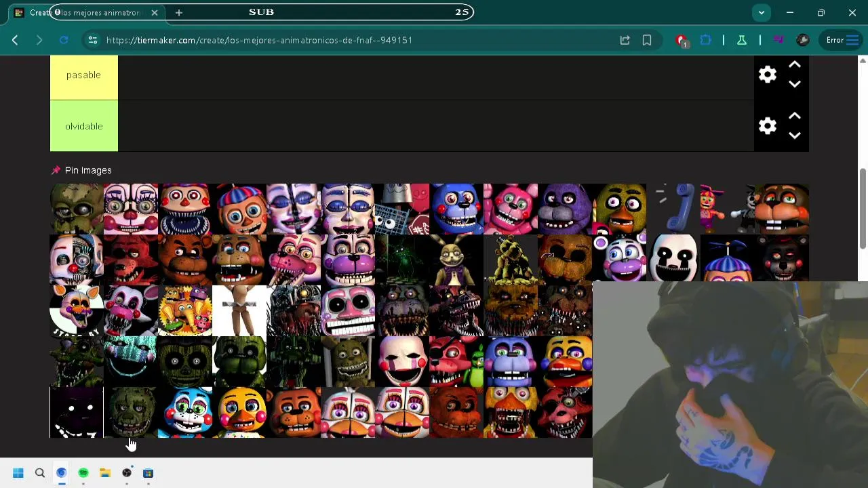
Task: Open settings gear for the olvidable tier
Action: [x=768, y=126]
